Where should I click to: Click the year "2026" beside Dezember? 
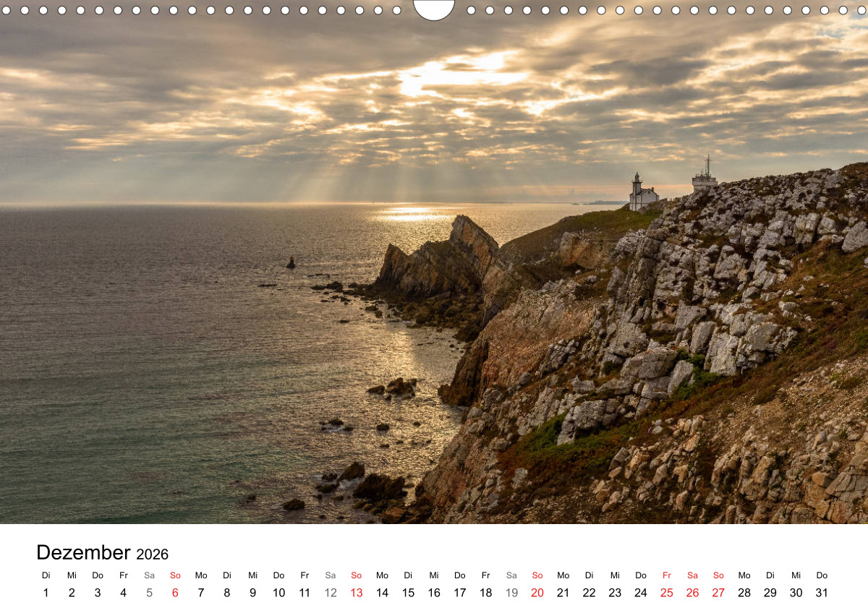tap(152, 554)
